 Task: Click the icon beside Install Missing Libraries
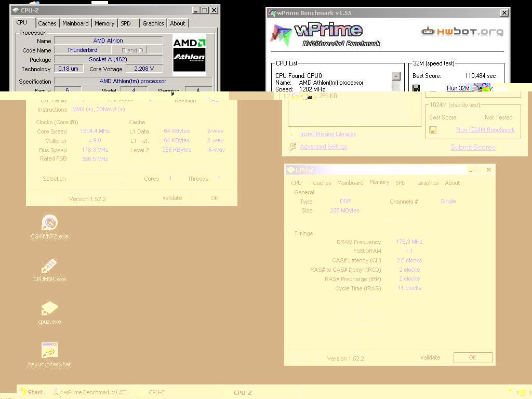[x=291, y=134]
